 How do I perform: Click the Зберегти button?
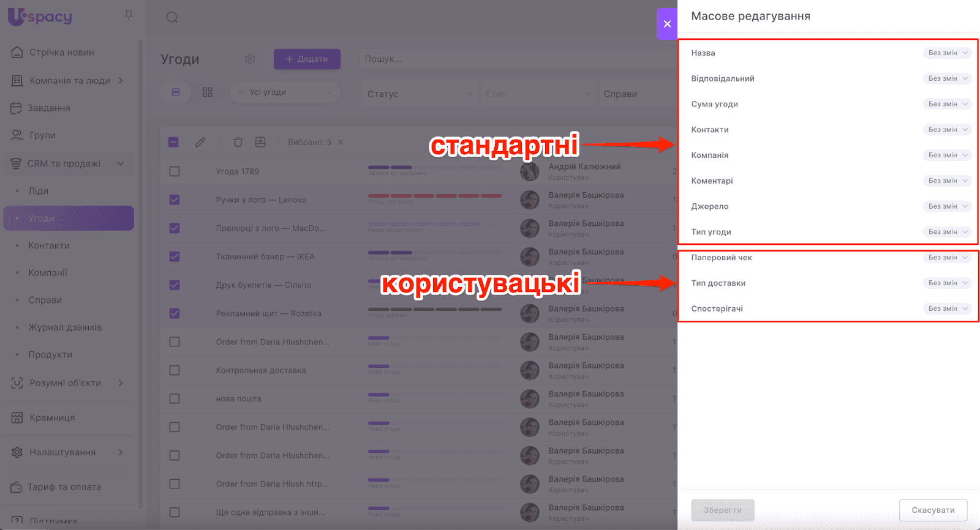pyautogui.click(x=723, y=510)
